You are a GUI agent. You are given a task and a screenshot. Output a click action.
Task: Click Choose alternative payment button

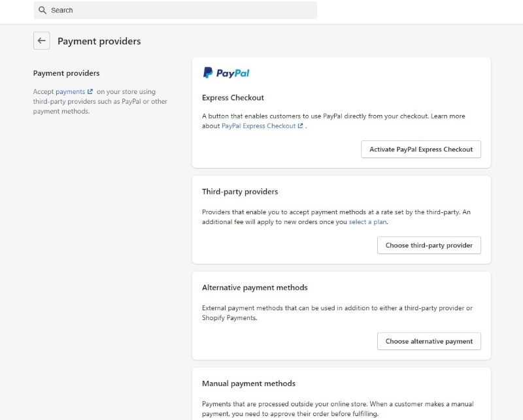point(429,341)
